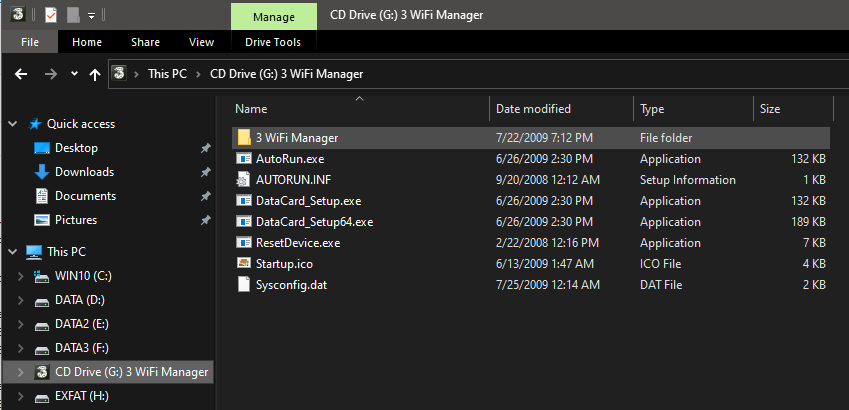
Task: Click the Forward navigation arrow
Action: 51,74
